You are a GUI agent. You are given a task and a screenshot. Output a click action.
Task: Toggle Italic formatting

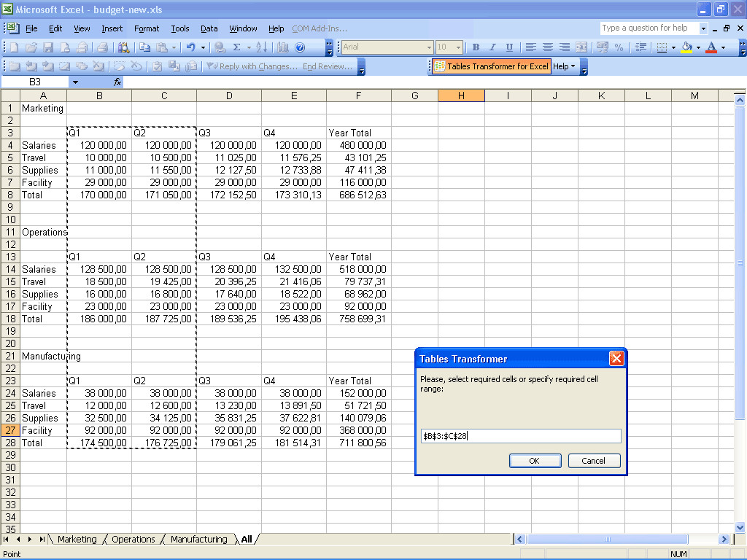click(492, 47)
